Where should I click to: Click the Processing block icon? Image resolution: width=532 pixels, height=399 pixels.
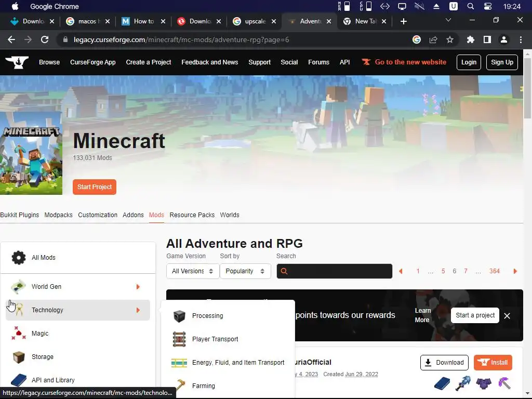tap(179, 316)
